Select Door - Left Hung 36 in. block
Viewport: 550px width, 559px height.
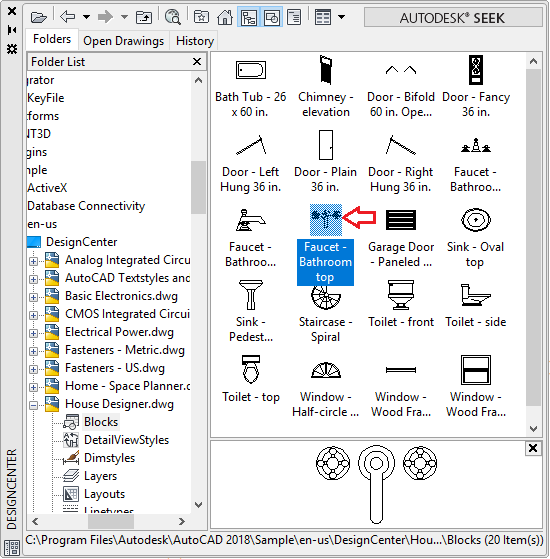click(251, 164)
